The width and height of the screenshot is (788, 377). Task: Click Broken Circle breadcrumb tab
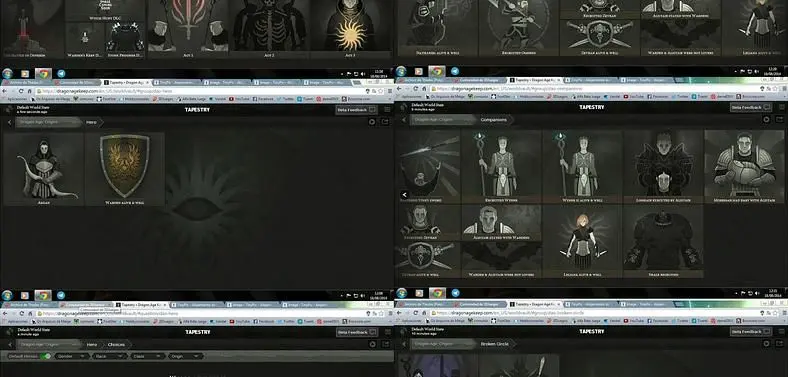[495, 344]
